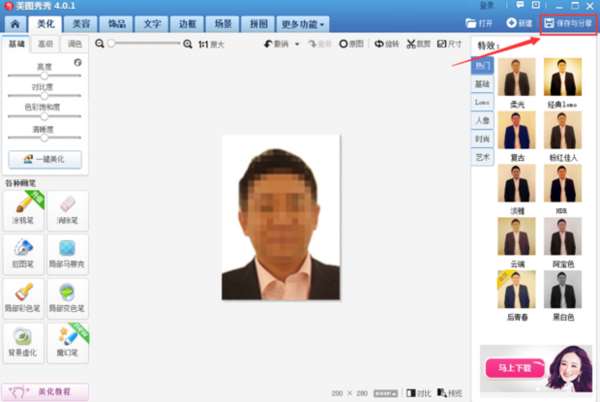Image resolution: width=600 pixels, height=402 pixels.
Task: Open the 美化教程 tutorial button
Action: point(45,392)
